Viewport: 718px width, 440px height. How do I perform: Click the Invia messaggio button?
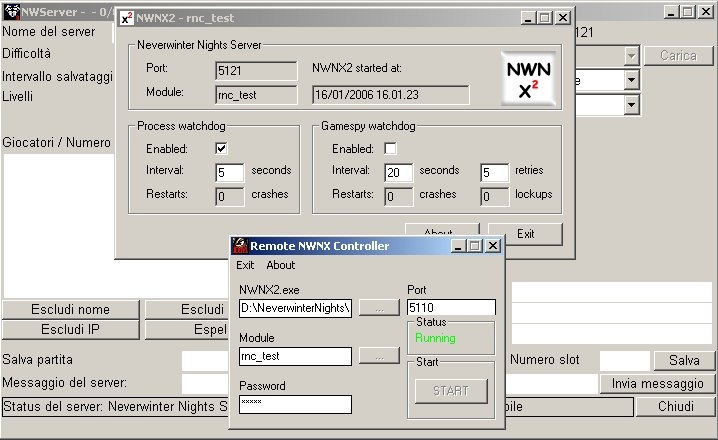[657, 384]
